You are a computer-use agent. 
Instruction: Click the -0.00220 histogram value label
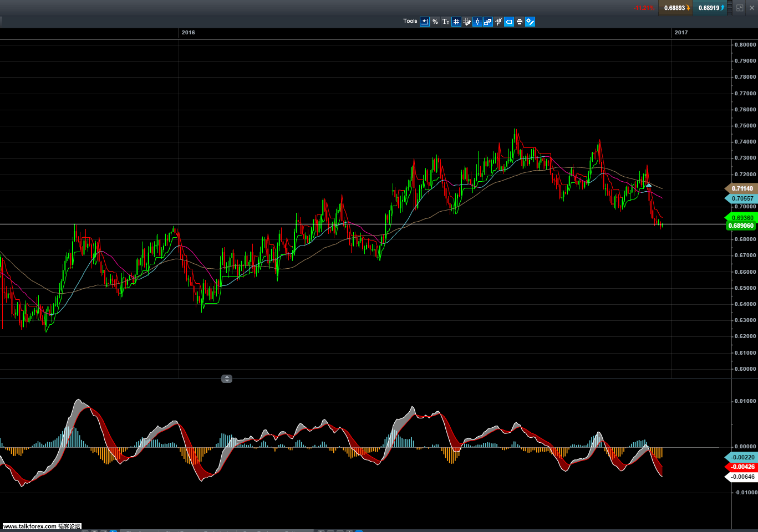pos(742,457)
